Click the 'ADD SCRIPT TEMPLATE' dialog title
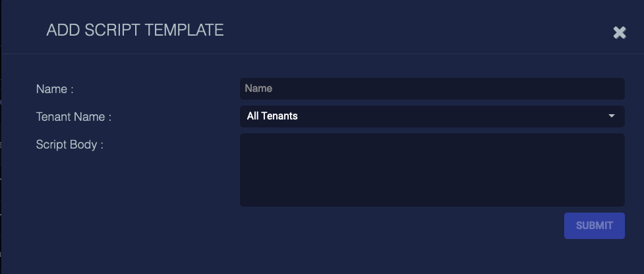 (x=135, y=30)
